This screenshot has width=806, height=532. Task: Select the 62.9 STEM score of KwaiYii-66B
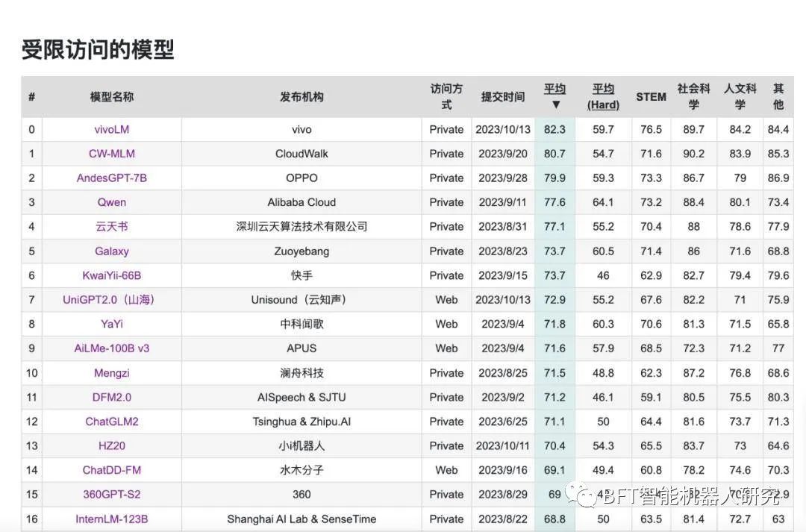(651, 275)
